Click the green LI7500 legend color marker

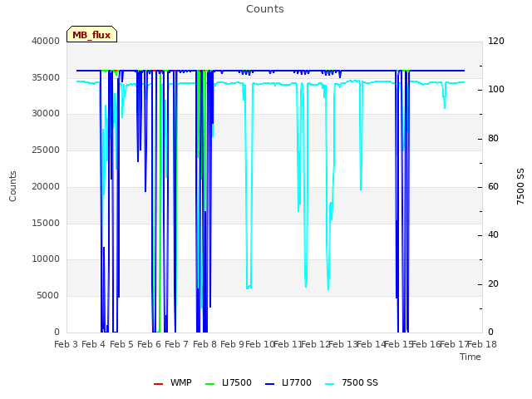[210, 384]
